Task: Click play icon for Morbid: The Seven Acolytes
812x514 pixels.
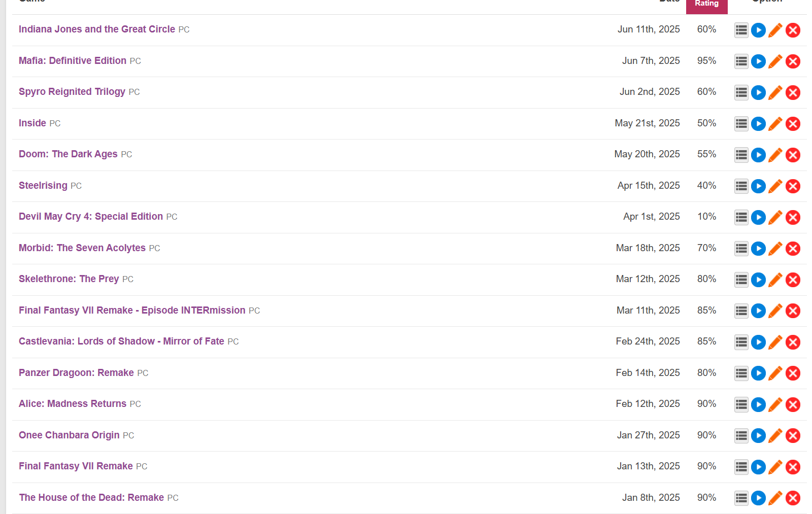Action: [x=758, y=249]
